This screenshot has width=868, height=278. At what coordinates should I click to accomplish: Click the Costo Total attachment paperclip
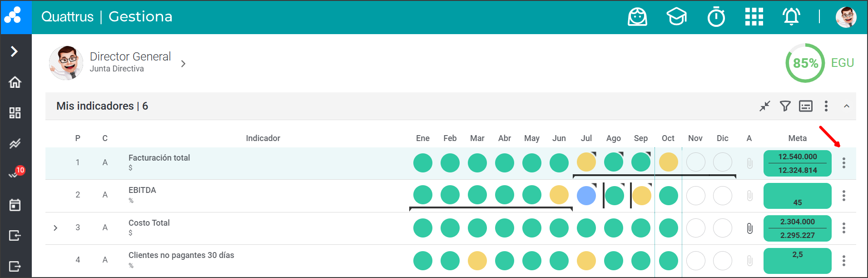[749, 228]
